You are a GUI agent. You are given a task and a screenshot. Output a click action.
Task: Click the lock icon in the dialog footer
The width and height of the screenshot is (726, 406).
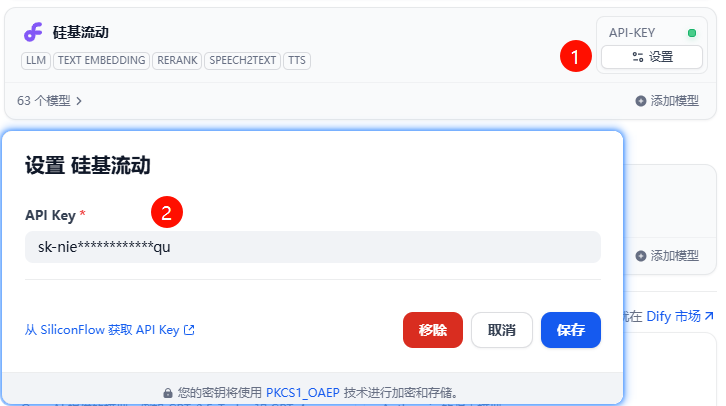(x=168, y=393)
